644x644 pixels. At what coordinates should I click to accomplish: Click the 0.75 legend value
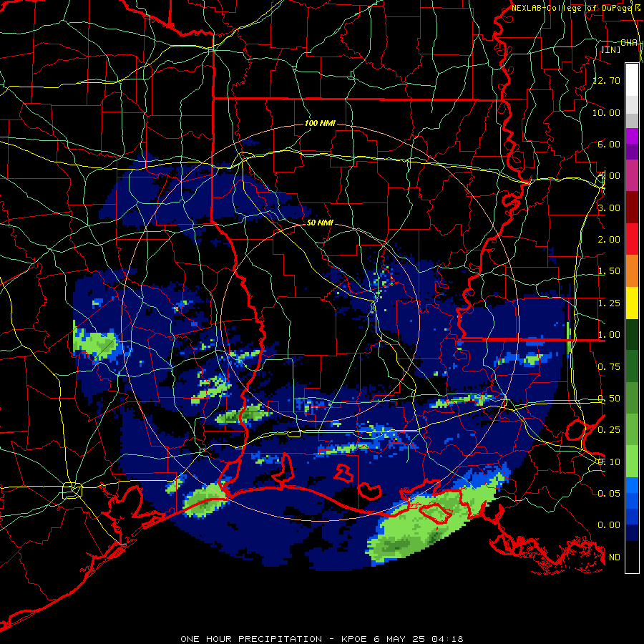pyautogui.click(x=609, y=367)
